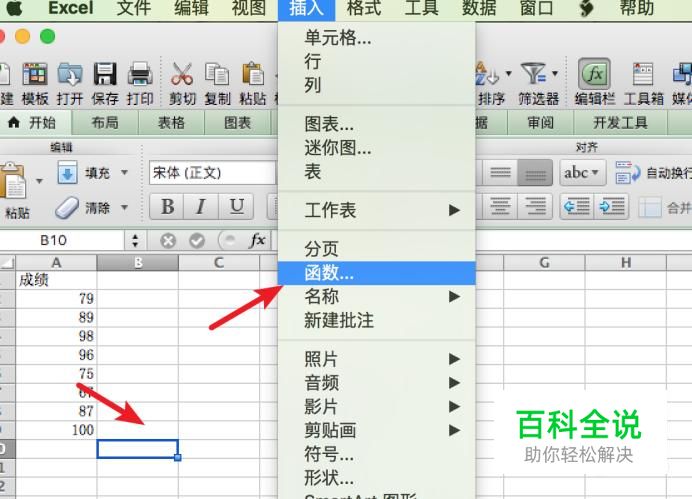Click the Sort (排序) A-Z icon
692x499 pixels.
pos(488,74)
